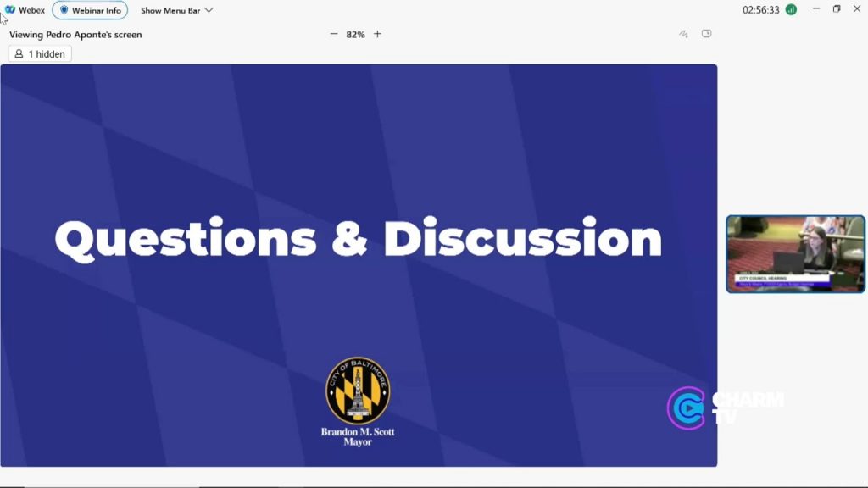Restore down the Webex window
Screen dimensions: 868x488
(837, 8)
